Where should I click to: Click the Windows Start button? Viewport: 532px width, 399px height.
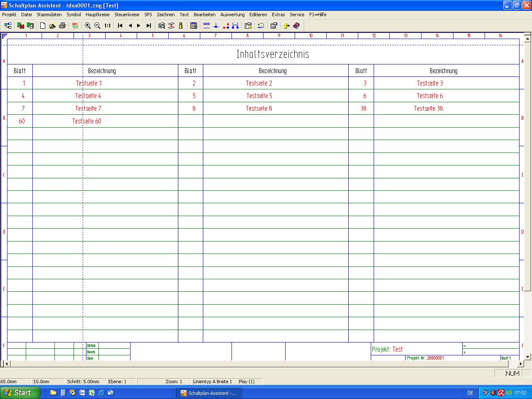[x=20, y=393]
